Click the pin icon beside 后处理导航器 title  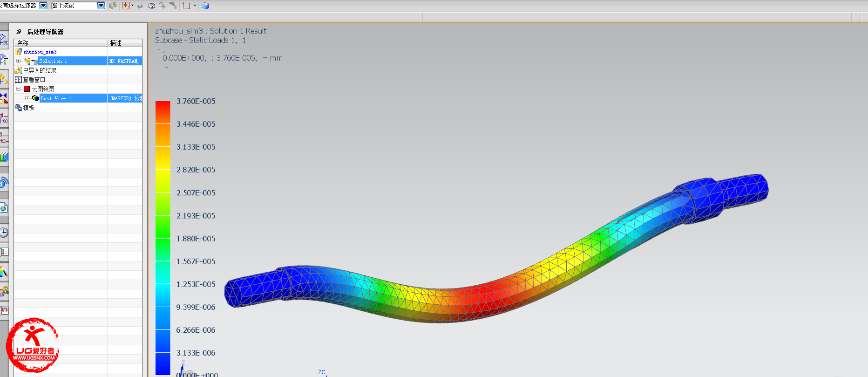[19, 32]
